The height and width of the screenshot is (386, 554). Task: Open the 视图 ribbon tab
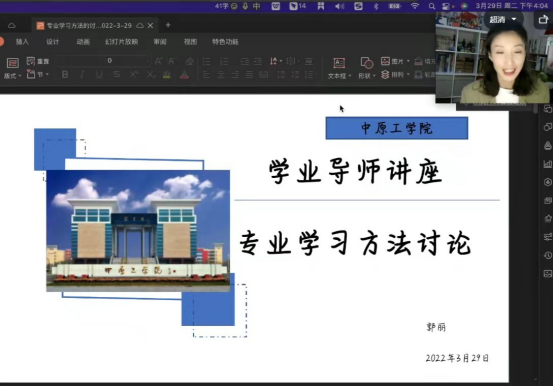190,42
